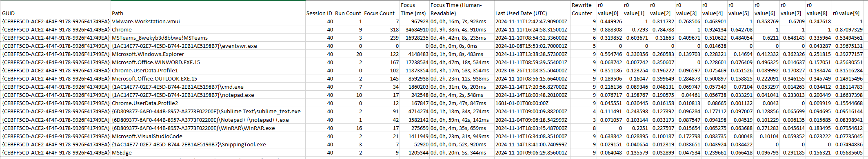Select the SnippingTool.exe path cell
868x159 pixels.
208,144
